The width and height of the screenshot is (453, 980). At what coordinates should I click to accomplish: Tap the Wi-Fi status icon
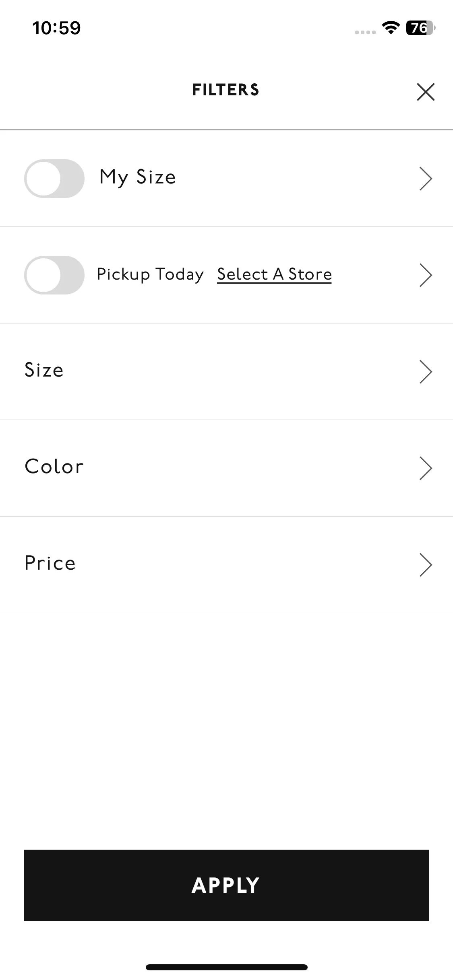coord(390,27)
